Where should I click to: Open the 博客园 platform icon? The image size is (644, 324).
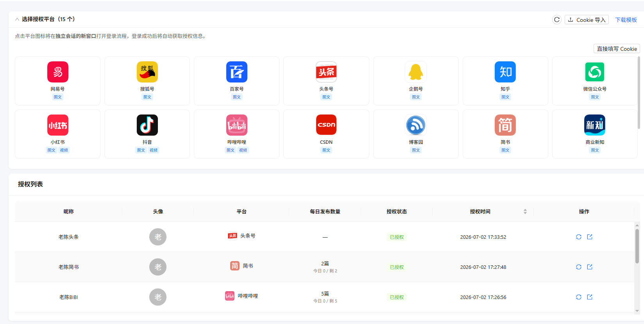(416, 125)
